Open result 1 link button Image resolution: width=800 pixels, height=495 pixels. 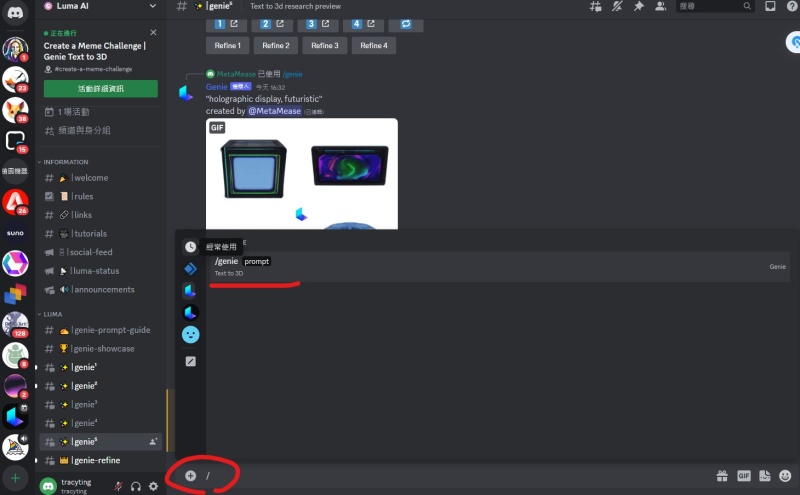click(x=227, y=24)
